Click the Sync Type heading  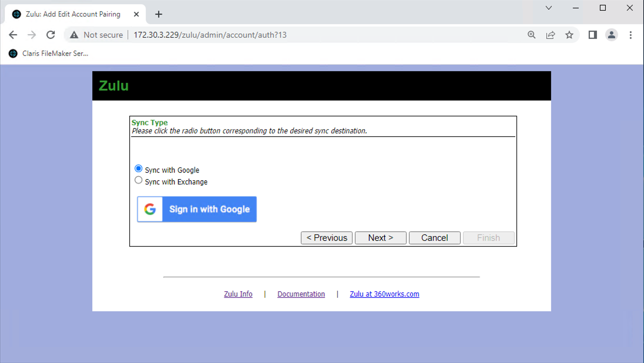point(150,122)
